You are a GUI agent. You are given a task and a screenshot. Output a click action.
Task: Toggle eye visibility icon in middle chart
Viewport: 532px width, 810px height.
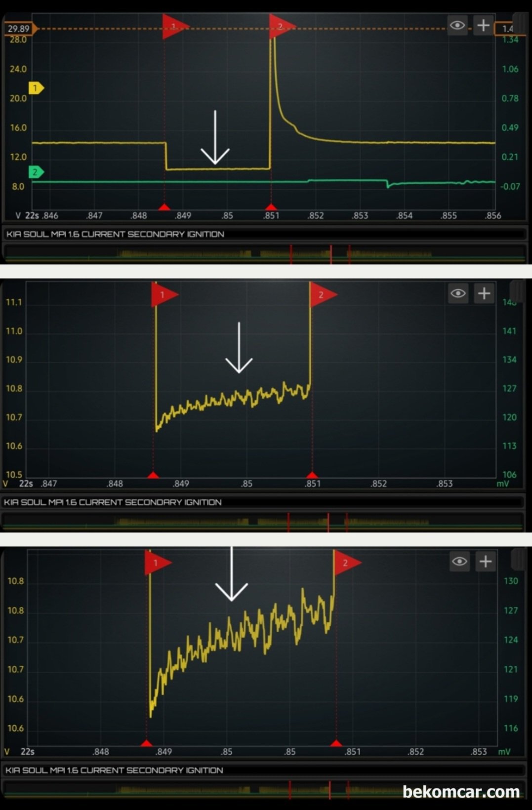point(458,293)
